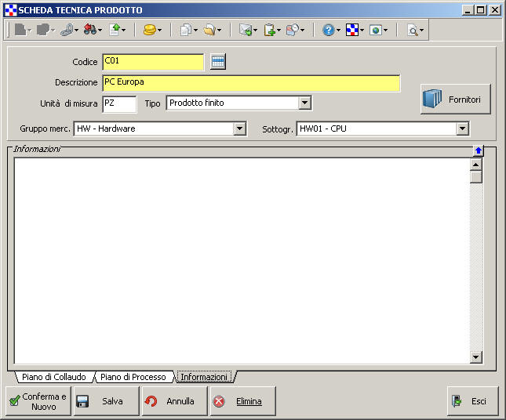Click the blue arrow icon above the Informazioni scrollbar
The width and height of the screenshot is (506, 420).
point(478,150)
